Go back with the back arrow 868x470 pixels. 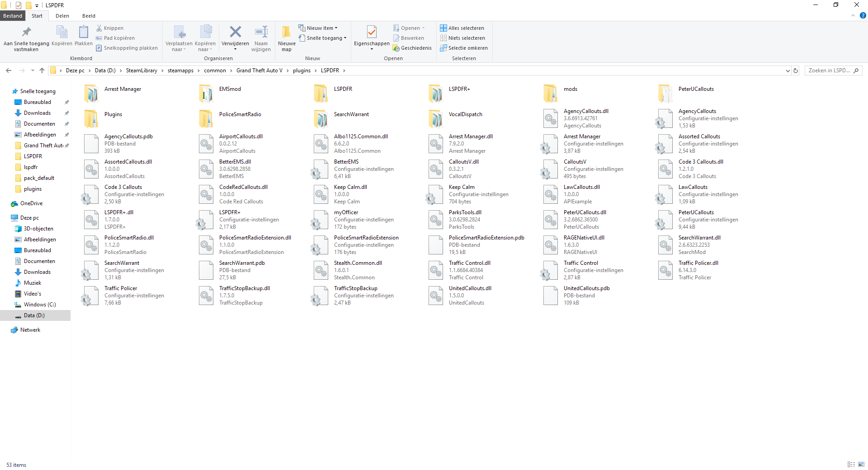pyautogui.click(x=9, y=70)
